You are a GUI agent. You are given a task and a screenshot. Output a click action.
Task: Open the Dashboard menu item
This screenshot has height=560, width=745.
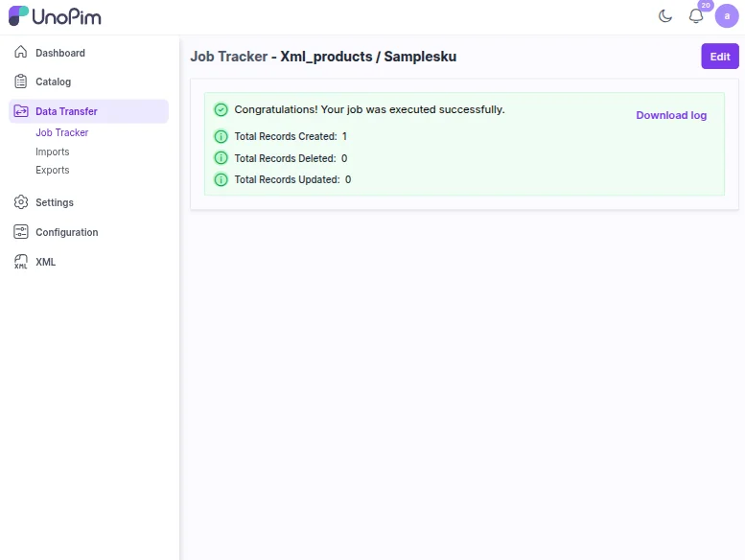[x=60, y=53]
